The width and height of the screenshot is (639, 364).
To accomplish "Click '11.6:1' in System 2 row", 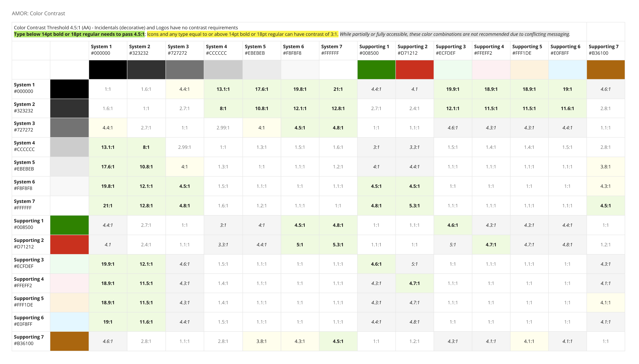I will [x=567, y=108].
